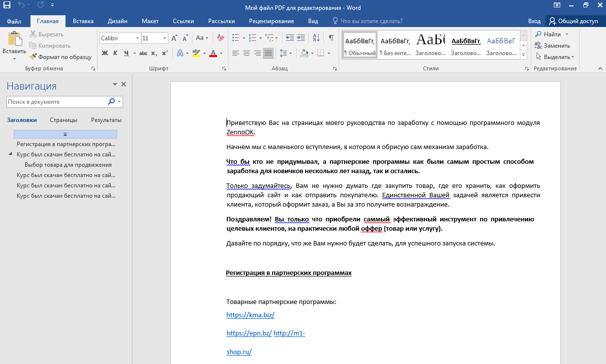Click the Format Painter brush icon
Image resolution: width=606 pixels, height=364 pixels.
pos(33,57)
